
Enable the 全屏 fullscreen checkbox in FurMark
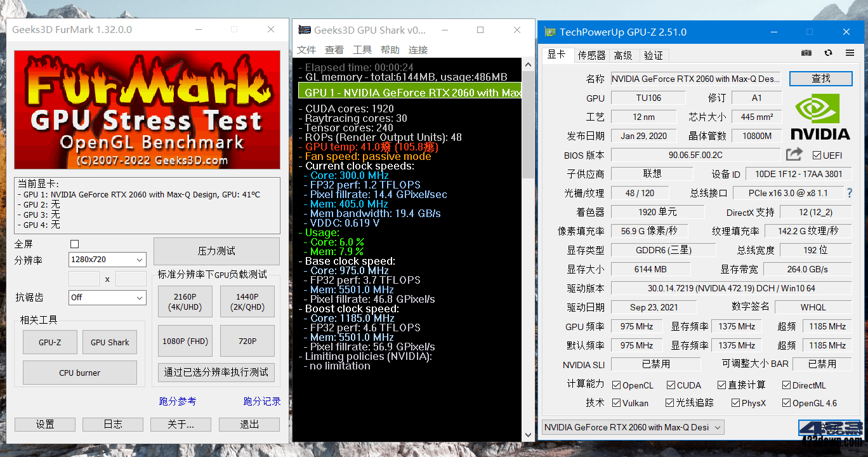point(74,244)
